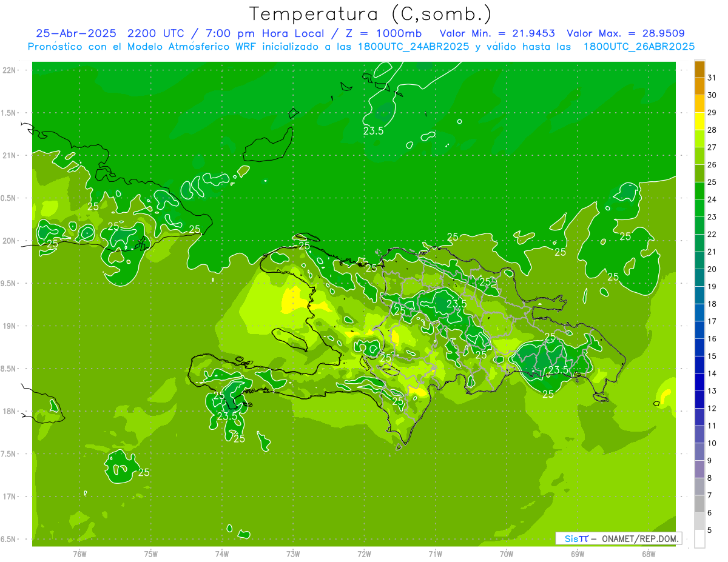Click the "19N" latitude axis label
The height and width of the screenshot is (562, 728).
click(x=10, y=326)
